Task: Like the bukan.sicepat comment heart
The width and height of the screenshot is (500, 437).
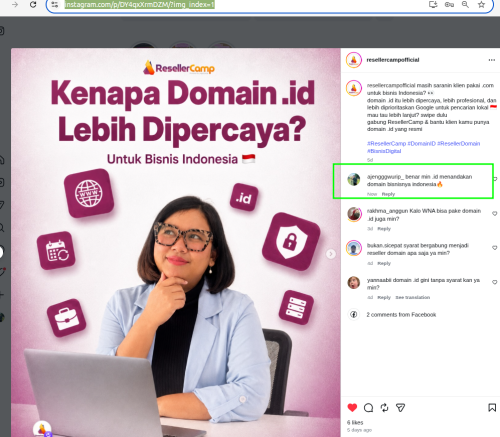Action: point(495,248)
